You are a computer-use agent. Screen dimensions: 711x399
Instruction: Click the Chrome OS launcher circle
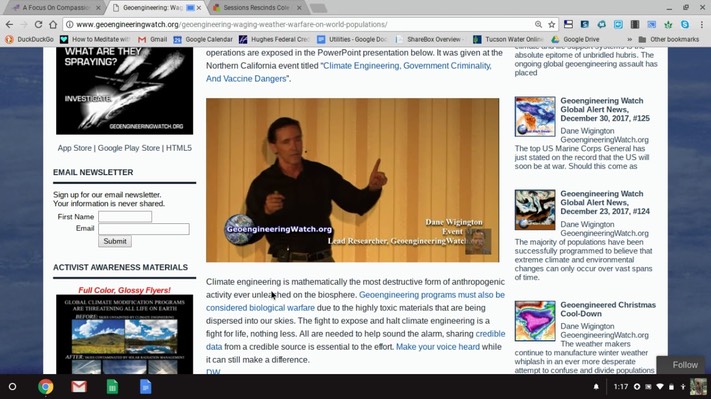[x=12, y=387]
